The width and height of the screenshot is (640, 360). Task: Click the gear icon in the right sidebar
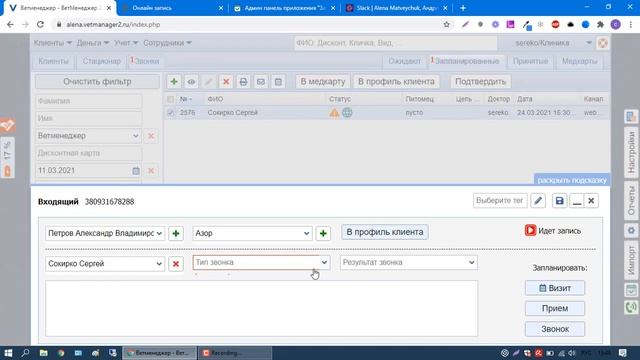point(631,230)
